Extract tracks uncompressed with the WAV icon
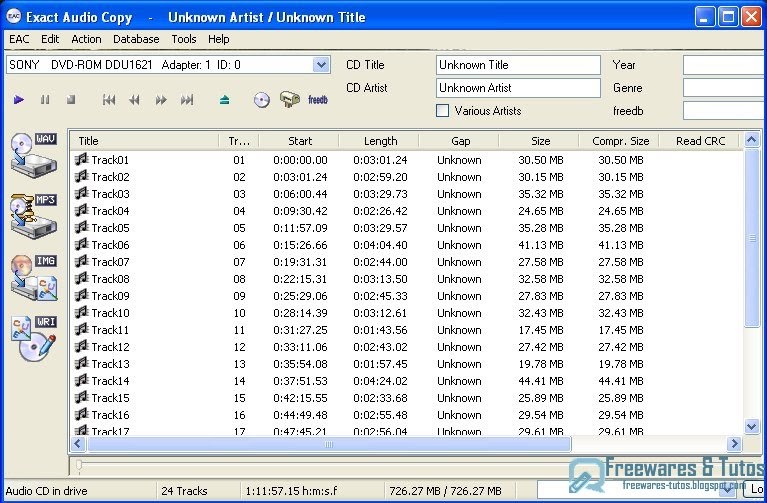The height and width of the screenshot is (503, 767). pyautogui.click(x=34, y=154)
